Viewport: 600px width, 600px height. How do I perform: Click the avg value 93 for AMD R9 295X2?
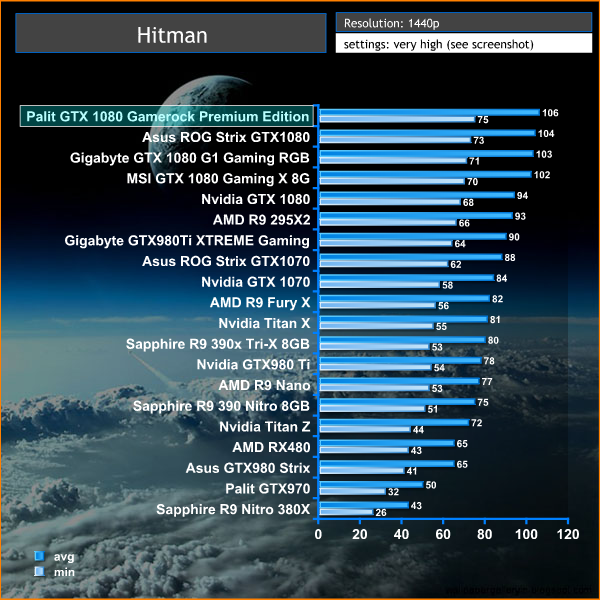tap(520, 216)
